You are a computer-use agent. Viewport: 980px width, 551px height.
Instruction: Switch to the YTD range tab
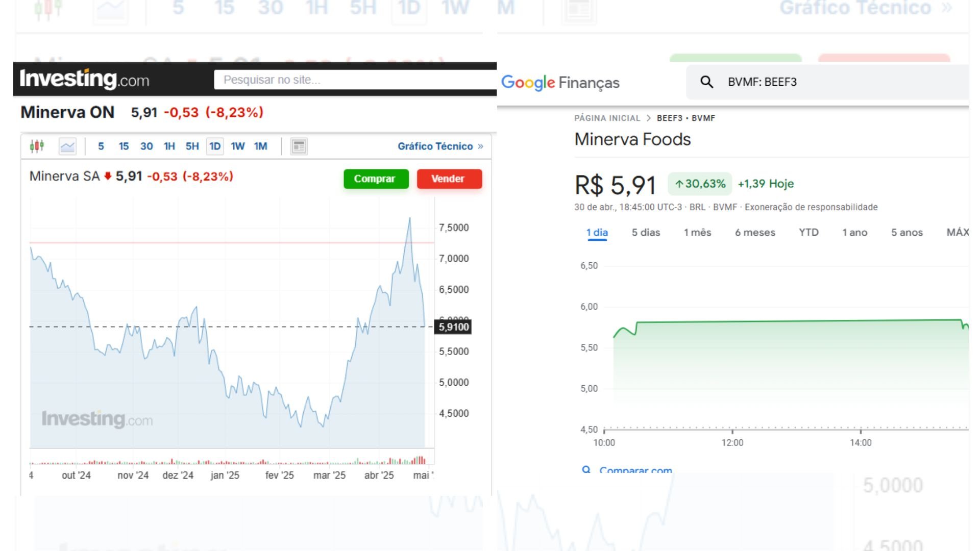point(808,233)
